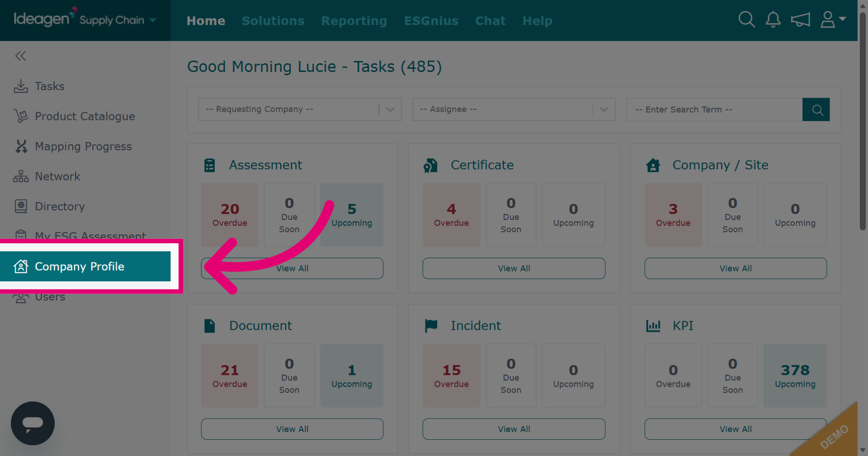Click the Ideagen logo
Image resolution: width=868 pixels, height=456 pixels.
click(x=45, y=18)
